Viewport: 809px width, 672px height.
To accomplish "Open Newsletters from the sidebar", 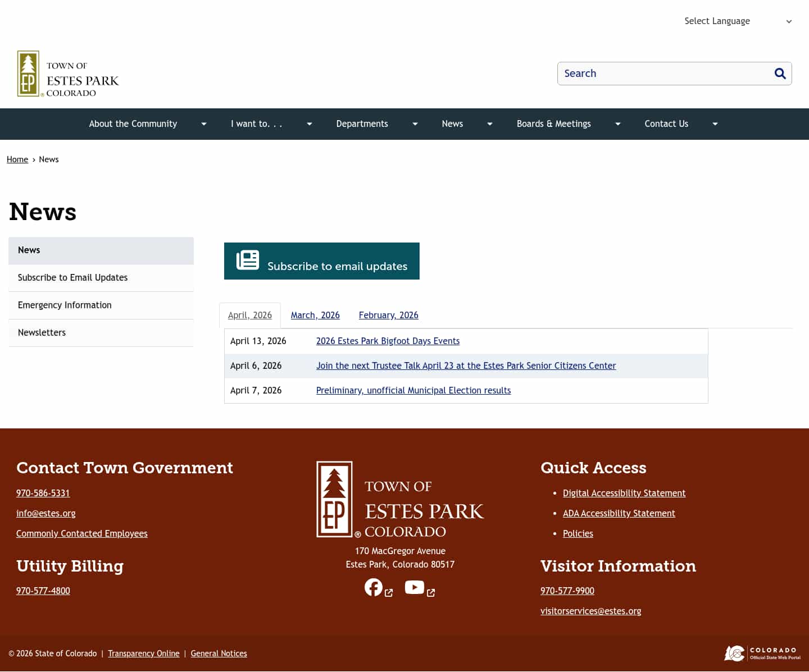I will pyautogui.click(x=42, y=332).
